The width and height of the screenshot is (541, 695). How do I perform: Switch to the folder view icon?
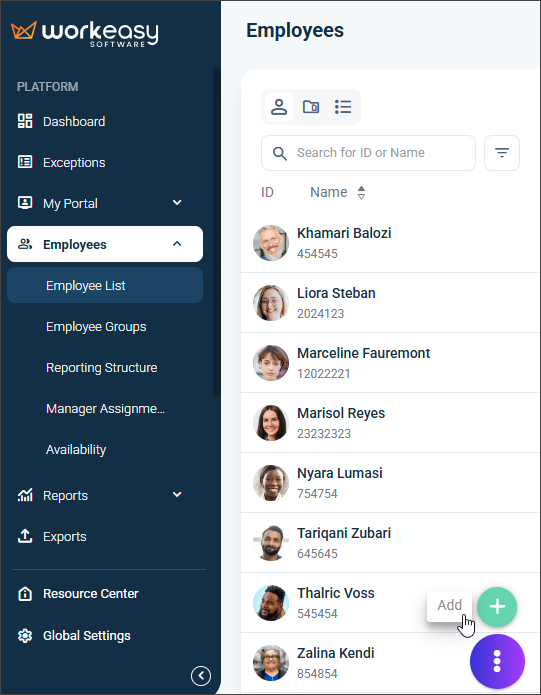pos(311,107)
